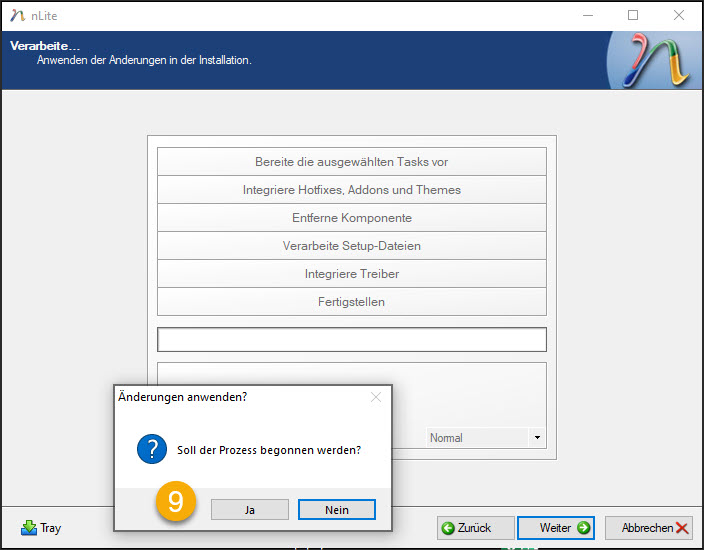Select the Verarbeite Setup-Dateien step
Viewport: 704px width, 550px height.
(352, 246)
